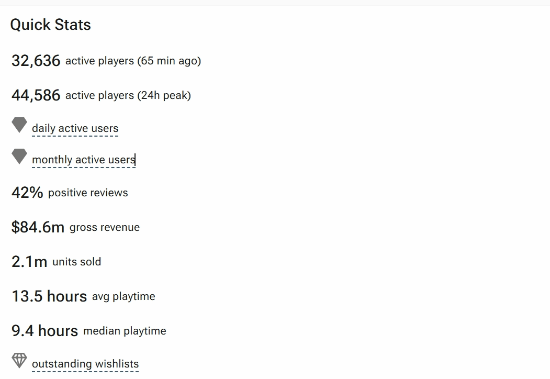Click the "active players (65 min ago)" label
The height and width of the screenshot is (379, 550).
pos(133,61)
